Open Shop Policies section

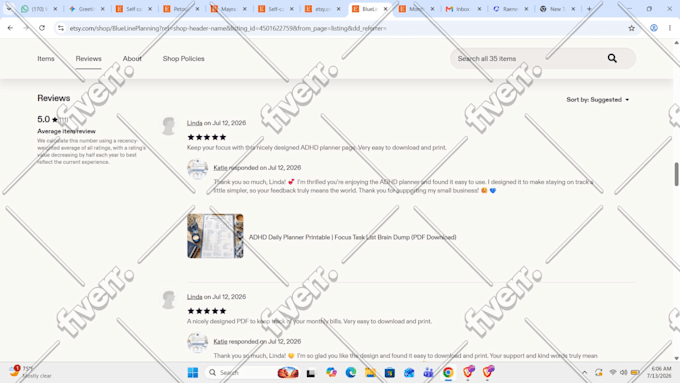click(x=183, y=59)
